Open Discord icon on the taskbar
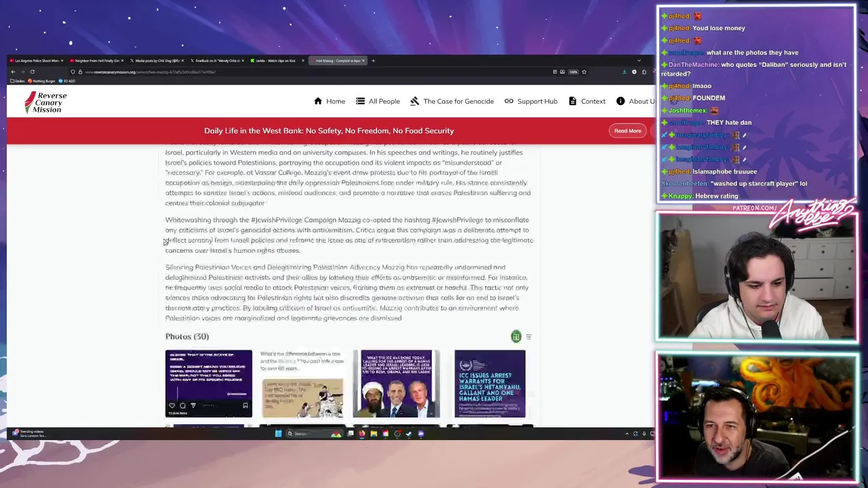This screenshot has height=488, width=868. pyautogui.click(x=421, y=434)
